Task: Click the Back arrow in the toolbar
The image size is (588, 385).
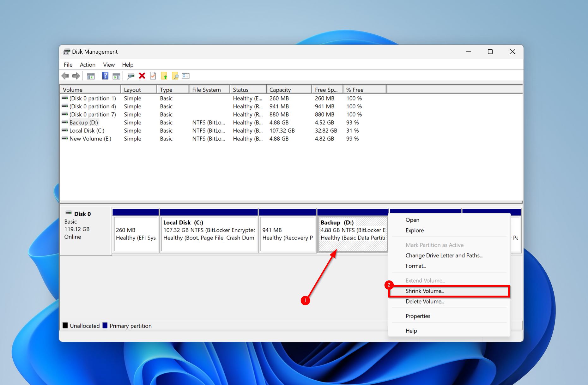Action: 65,76
